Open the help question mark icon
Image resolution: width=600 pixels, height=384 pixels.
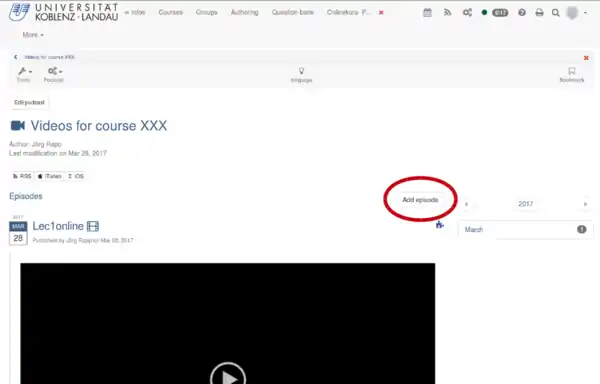(x=522, y=13)
